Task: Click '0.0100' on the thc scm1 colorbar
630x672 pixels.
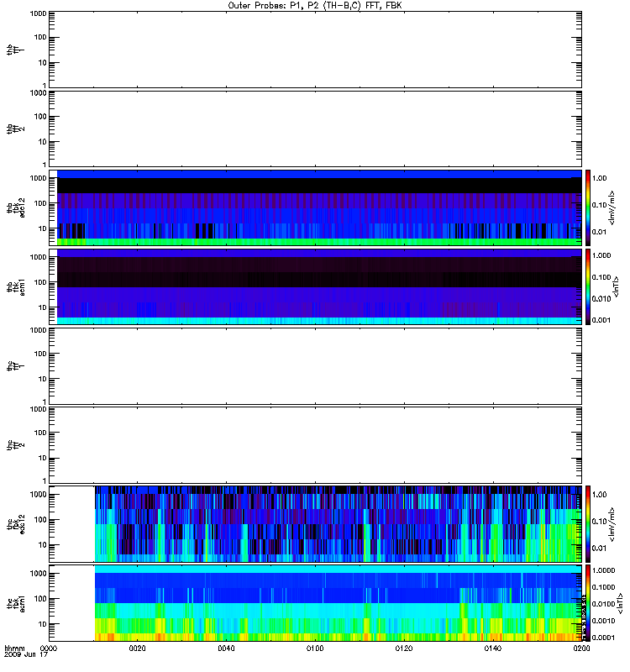Action: click(x=603, y=604)
